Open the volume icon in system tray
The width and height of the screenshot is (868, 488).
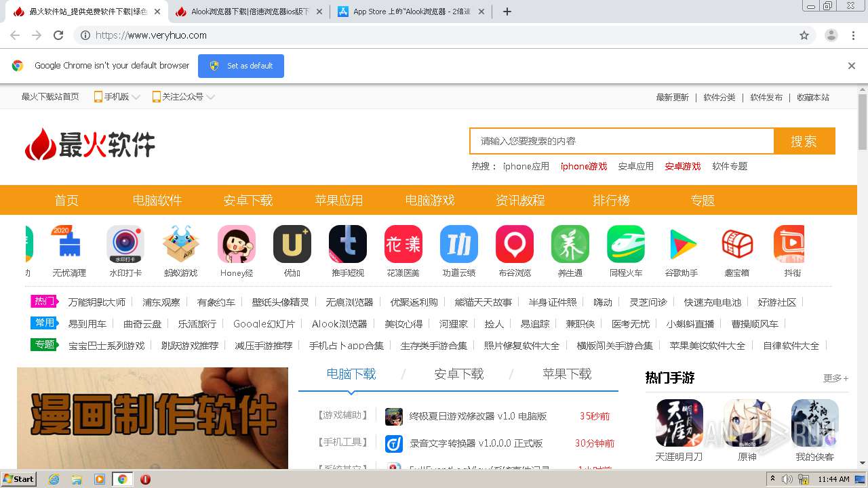[787, 479]
